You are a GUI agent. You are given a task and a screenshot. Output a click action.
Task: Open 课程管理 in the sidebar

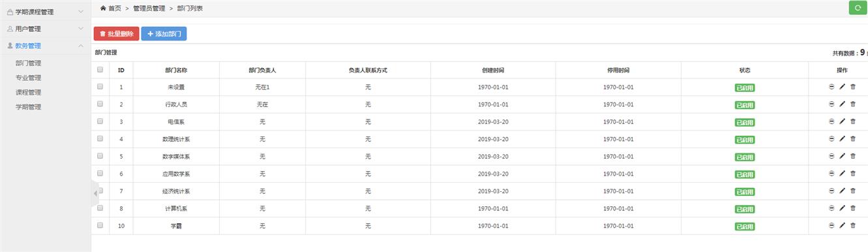point(29,92)
